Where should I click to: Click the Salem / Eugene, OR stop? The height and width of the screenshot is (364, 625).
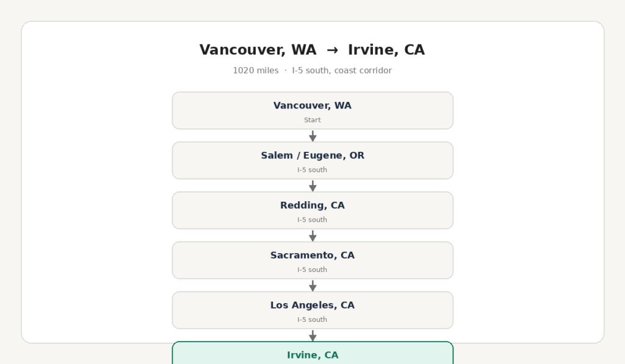[312, 160]
